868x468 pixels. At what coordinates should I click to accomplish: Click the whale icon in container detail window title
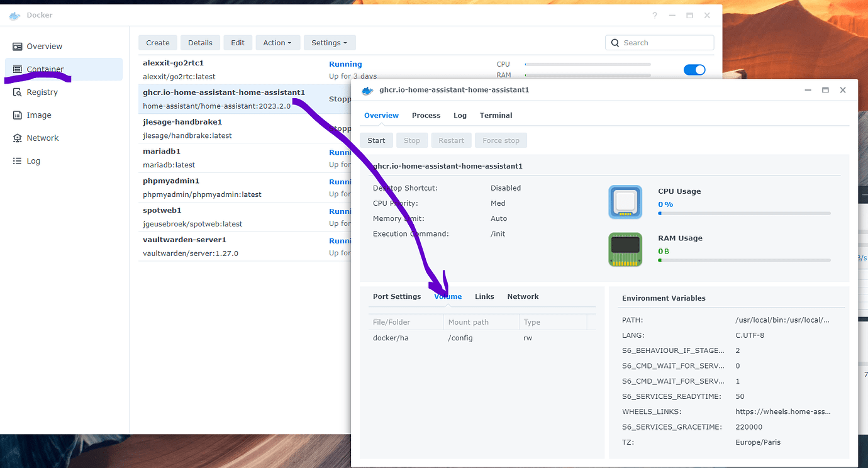click(x=367, y=90)
